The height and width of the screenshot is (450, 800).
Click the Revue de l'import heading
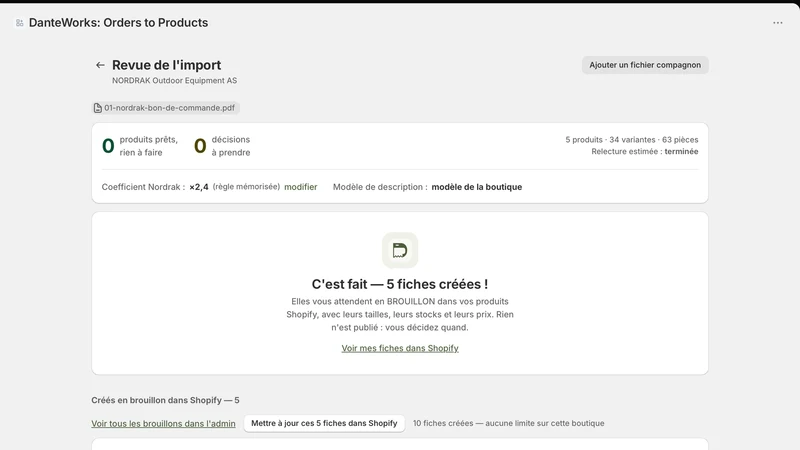166,65
